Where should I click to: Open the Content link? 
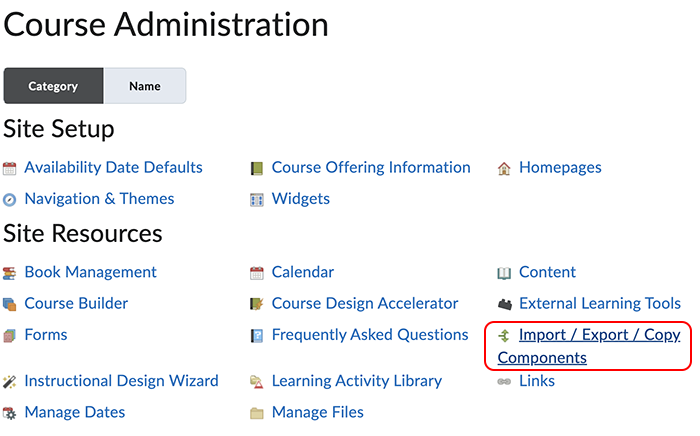547,272
